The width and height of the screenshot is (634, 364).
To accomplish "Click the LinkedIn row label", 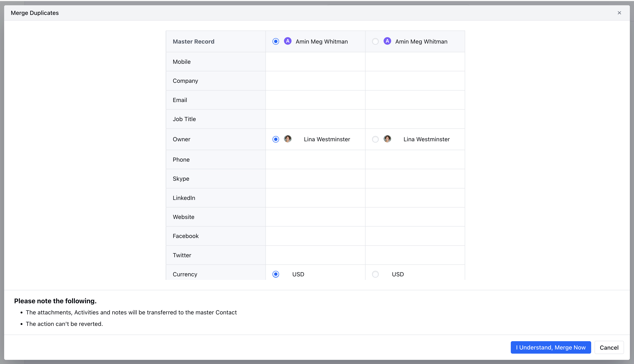I will point(184,198).
